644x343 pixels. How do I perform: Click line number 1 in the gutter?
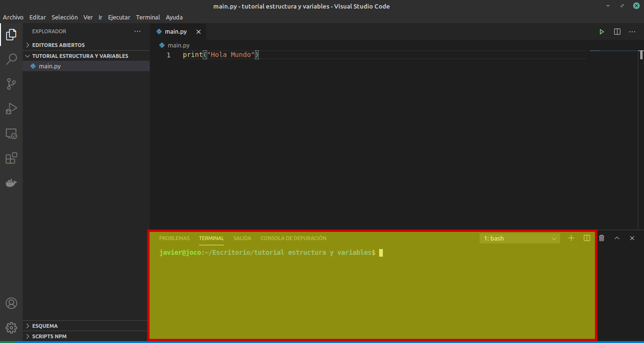[x=169, y=55]
